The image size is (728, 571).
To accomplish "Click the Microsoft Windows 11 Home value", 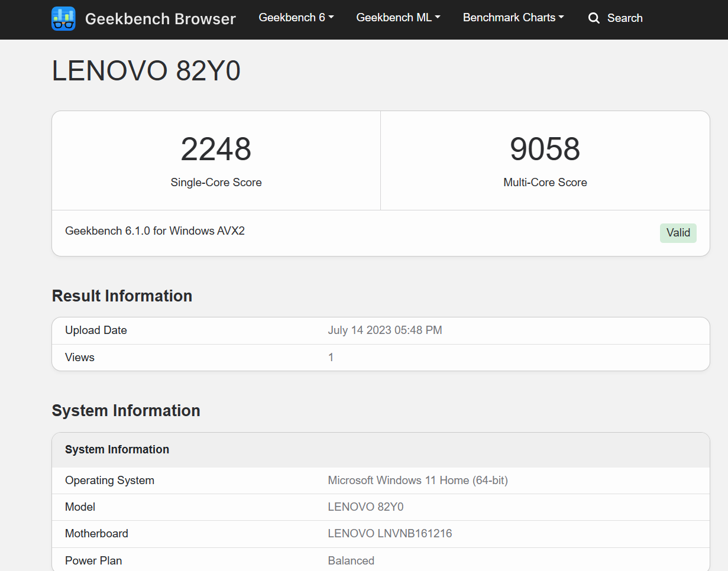I will [418, 481].
